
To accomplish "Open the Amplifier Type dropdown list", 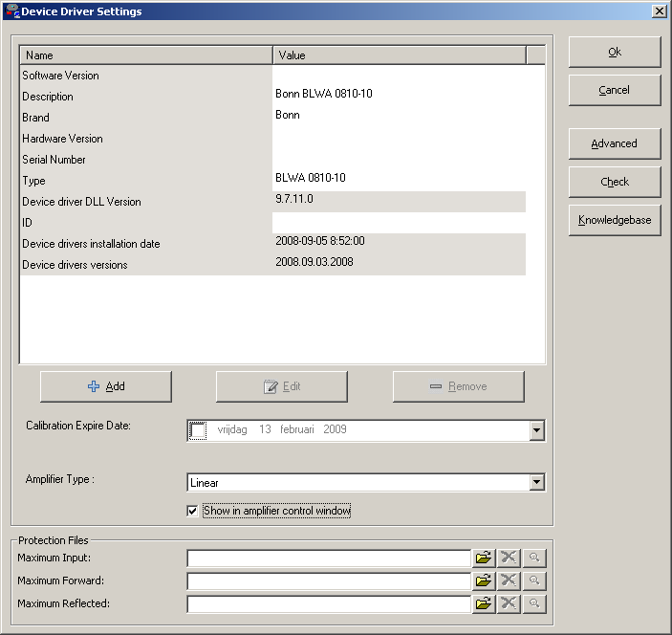I will (x=536, y=483).
